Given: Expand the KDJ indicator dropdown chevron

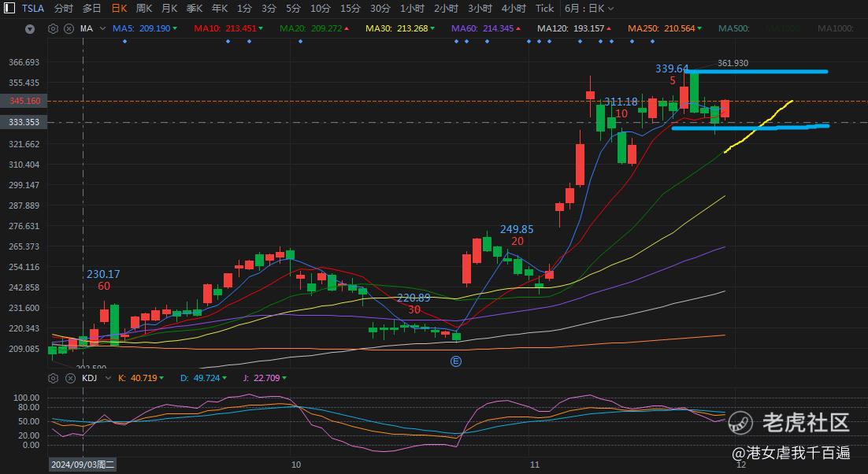Looking at the screenshot, I should click(107, 378).
